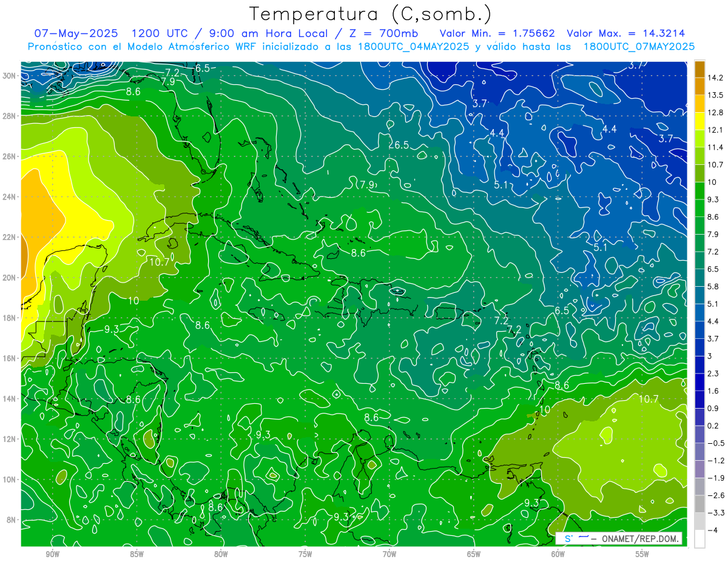Click the colorbar label 11.4
The height and width of the screenshot is (562, 728).
715,147
